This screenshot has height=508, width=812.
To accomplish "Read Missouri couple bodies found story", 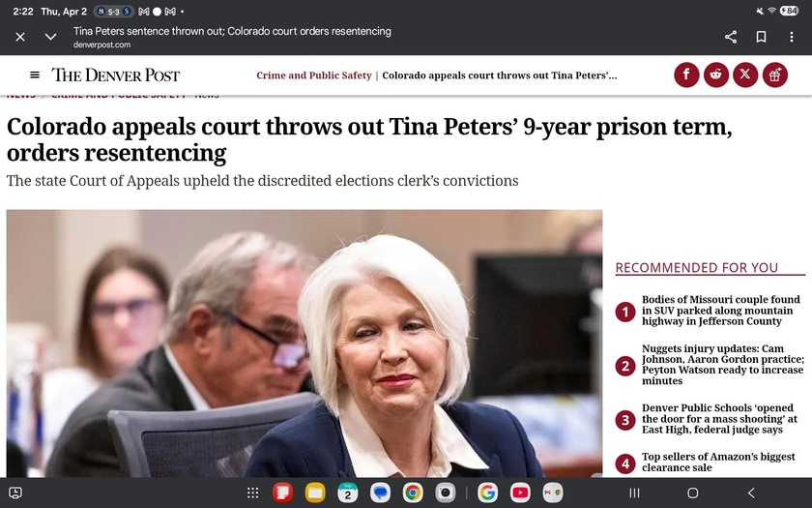I will [x=721, y=311].
